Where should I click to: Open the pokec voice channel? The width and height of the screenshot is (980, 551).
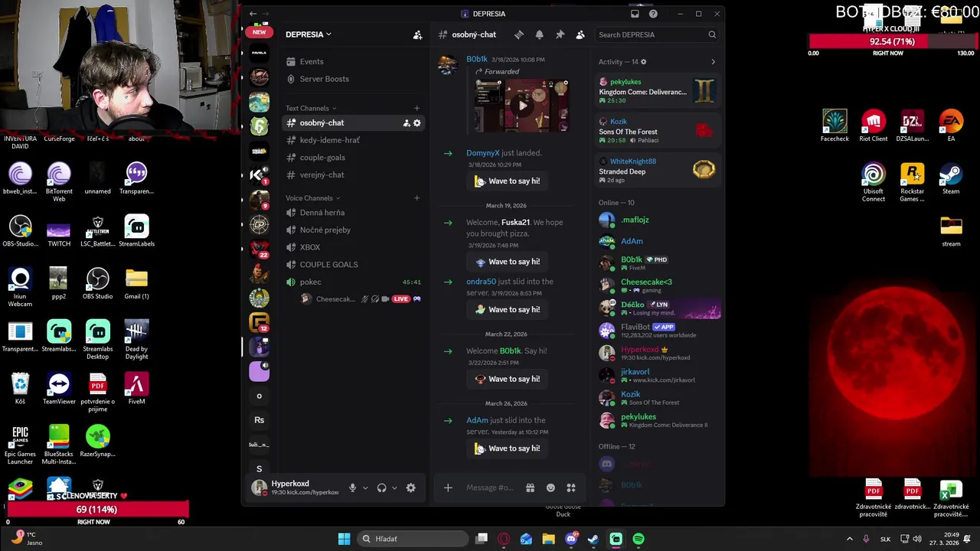tap(353, 282)
